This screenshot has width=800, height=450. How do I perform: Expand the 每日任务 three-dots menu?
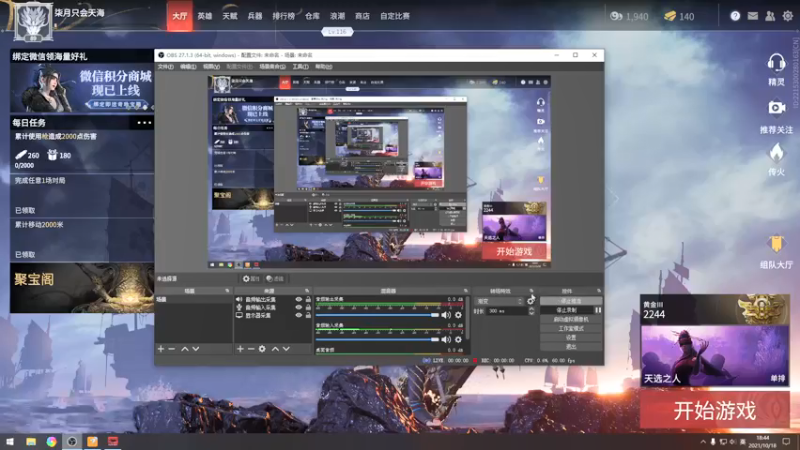[144, 122]
